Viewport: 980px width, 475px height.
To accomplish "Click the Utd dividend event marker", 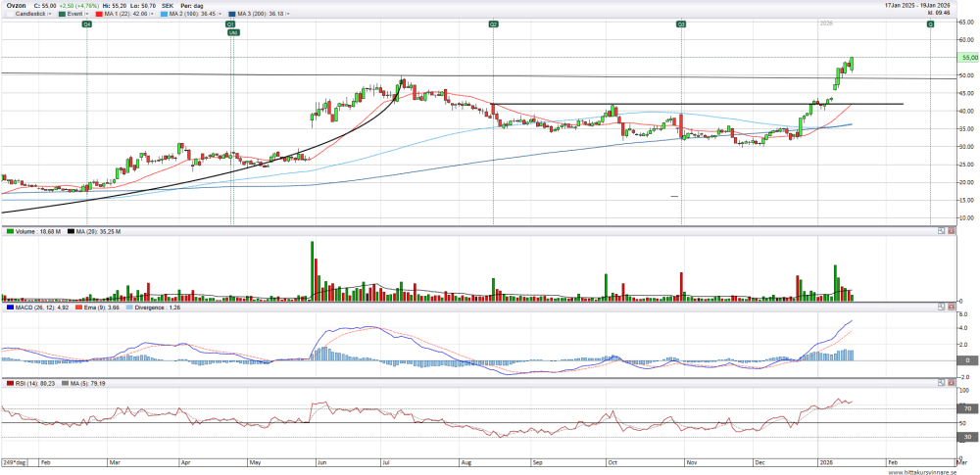I will [x=232, y=32].
